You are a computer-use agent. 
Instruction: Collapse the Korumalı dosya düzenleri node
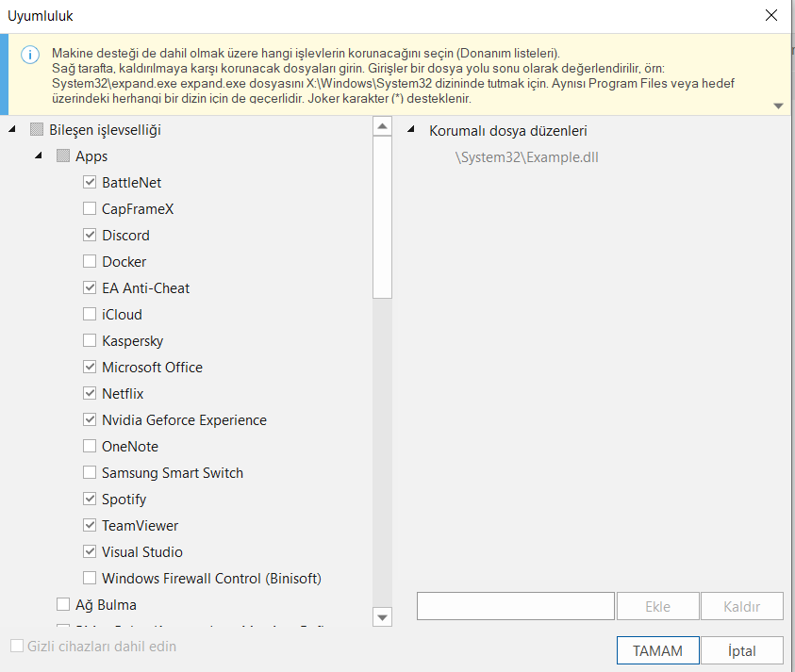[411, 130]
